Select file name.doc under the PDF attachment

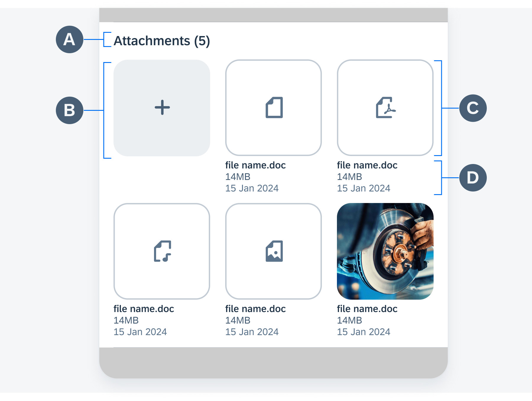click(x=367, y=165)
